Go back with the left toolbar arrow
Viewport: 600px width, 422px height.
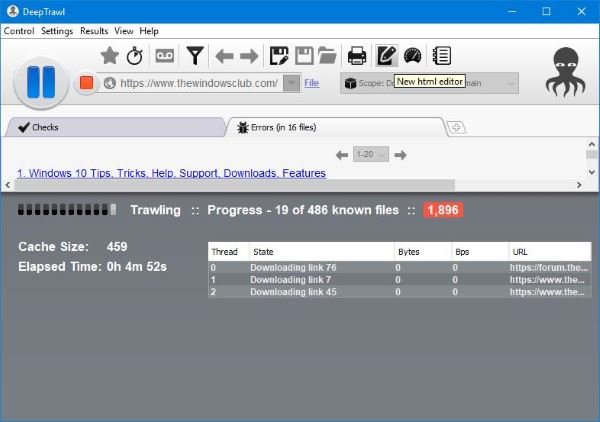224,56
